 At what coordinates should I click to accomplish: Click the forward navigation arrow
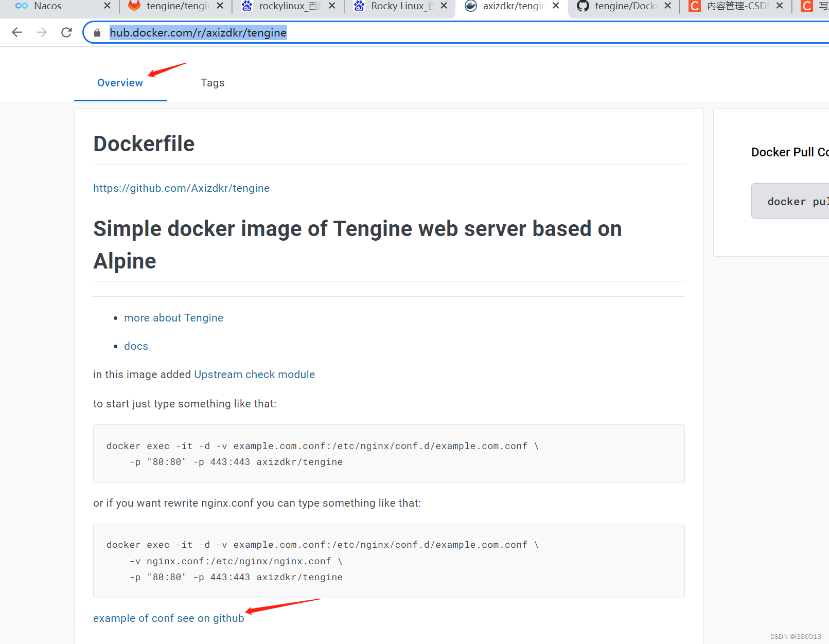pos(41,32)
